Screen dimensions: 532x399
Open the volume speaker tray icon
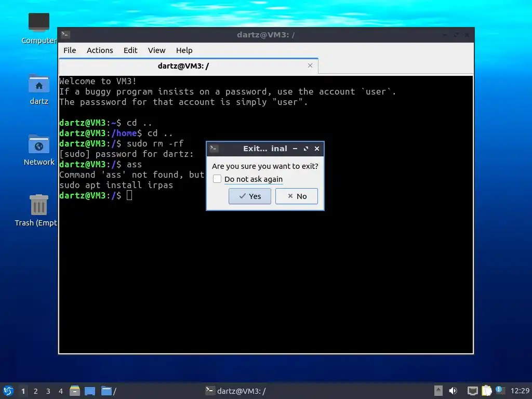[453, 391]
